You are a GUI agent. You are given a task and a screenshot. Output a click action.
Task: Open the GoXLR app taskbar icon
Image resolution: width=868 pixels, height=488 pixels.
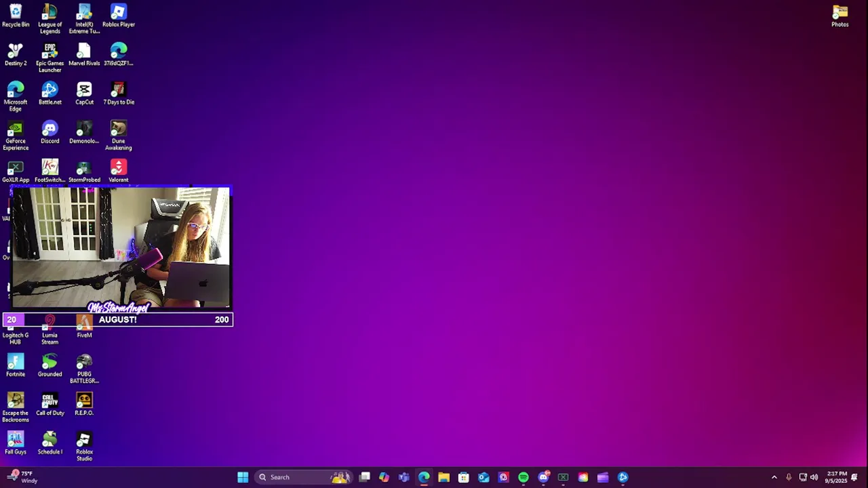(x=563, y=477)
